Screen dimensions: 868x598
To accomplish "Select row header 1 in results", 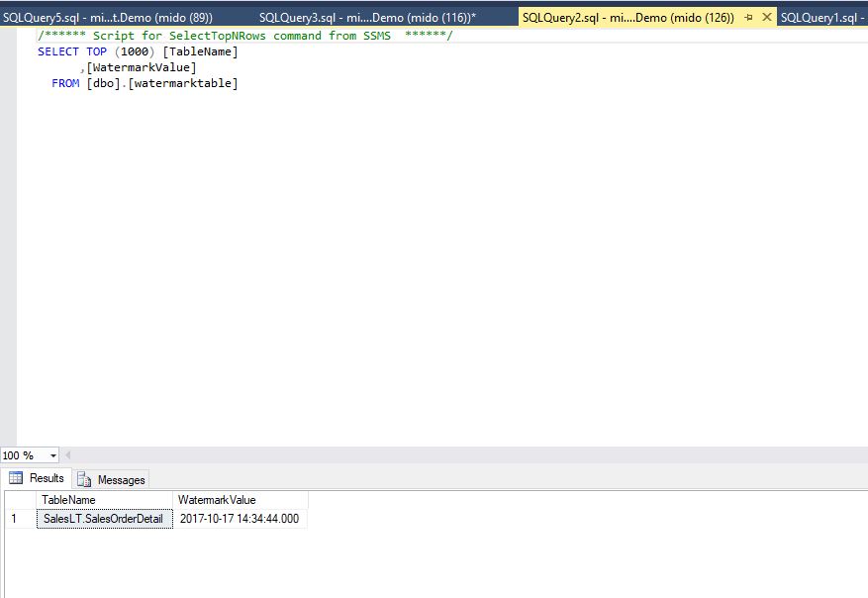I will click(x=21, y=519).
